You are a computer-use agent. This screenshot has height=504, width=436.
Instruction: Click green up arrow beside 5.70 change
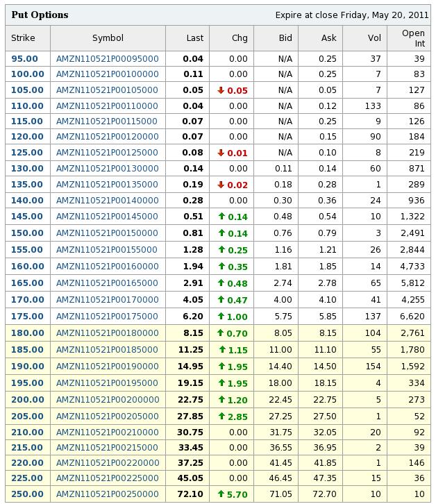point(221,494)
